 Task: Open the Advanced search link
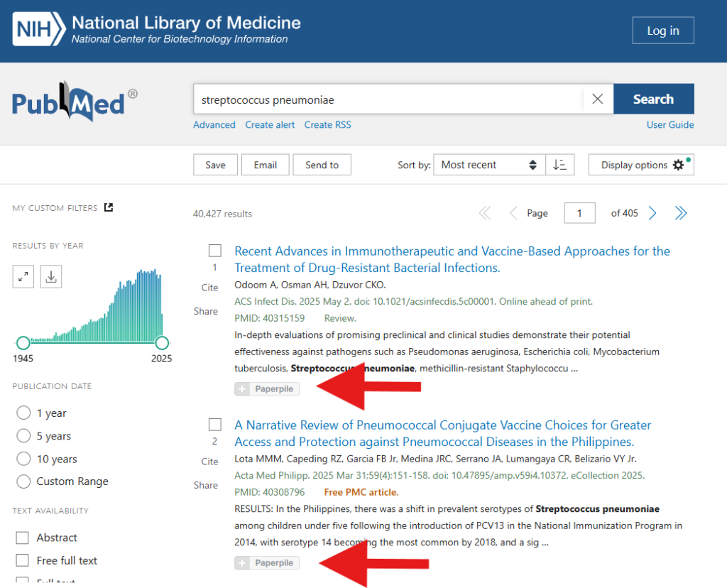pos(214,125)
